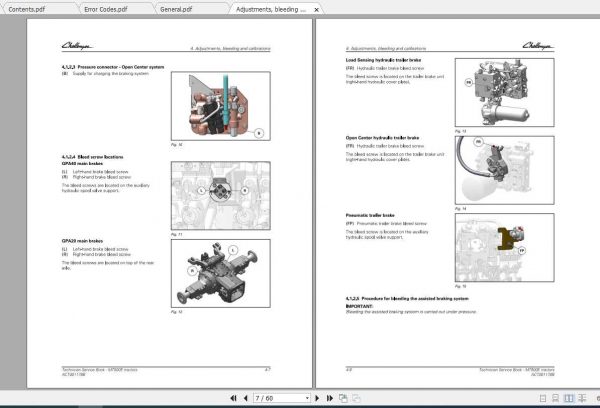Click the Pneumatic trailer brake figure
This screenshot has width=600, height=408.
[x=504, y=248]
